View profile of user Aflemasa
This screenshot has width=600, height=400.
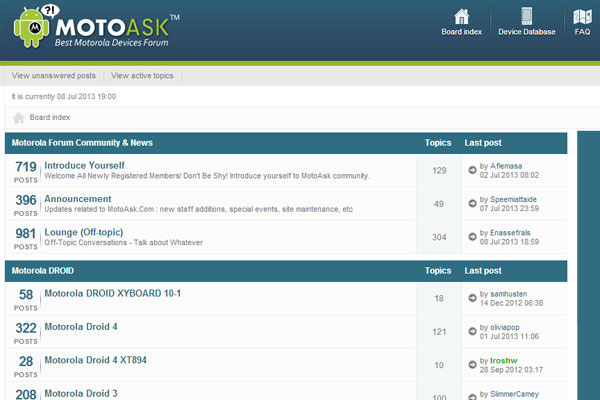click(x=506, y=166)
